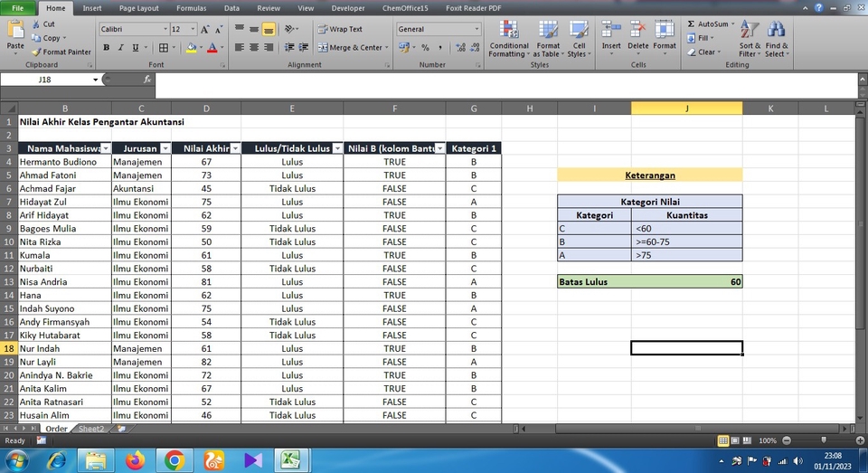Screen dimensions: 868x473
Task: Click the Increase Decimal icon
Action: pos(460,48)
